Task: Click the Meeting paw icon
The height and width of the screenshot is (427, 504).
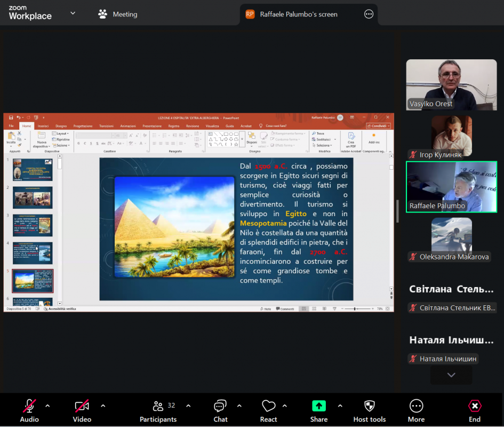Action: click(103, 14)
